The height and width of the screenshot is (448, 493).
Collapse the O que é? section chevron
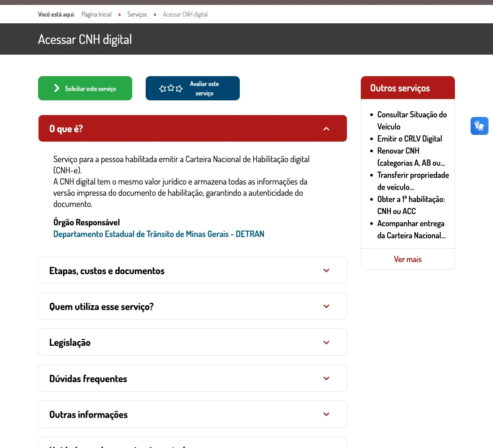point(326,129)
